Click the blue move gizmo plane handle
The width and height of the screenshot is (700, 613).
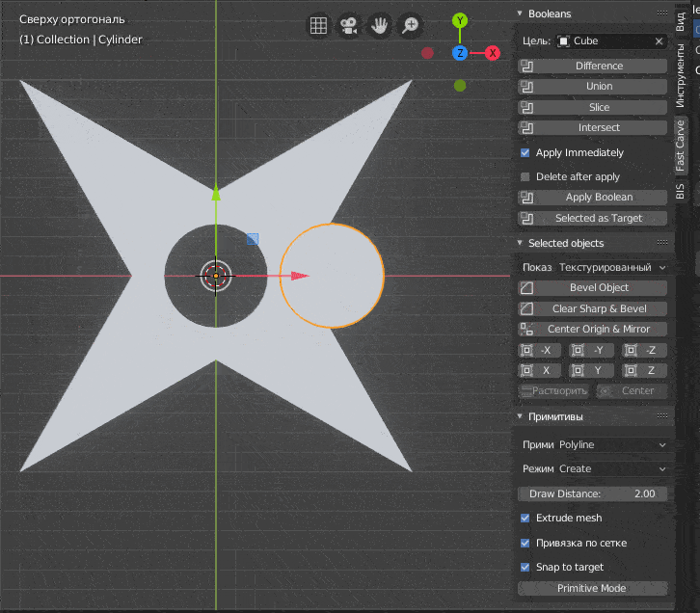point(253,239)
